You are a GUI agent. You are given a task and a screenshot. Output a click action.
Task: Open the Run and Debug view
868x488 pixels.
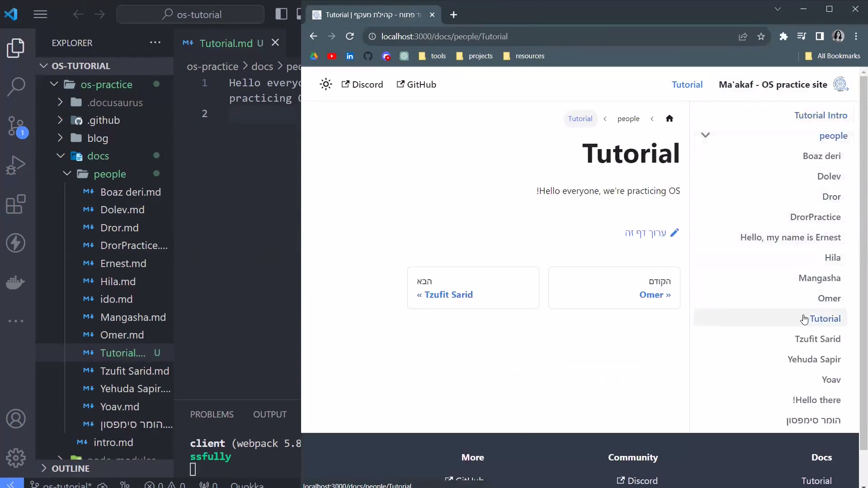(x=16, y=165)
